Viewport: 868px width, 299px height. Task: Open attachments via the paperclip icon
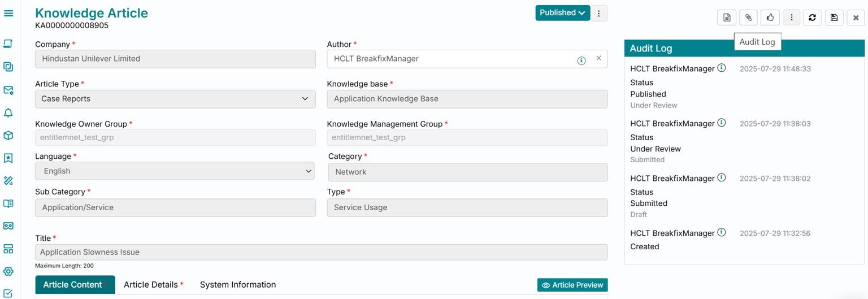pyautogui.click(x=748, y=18)
